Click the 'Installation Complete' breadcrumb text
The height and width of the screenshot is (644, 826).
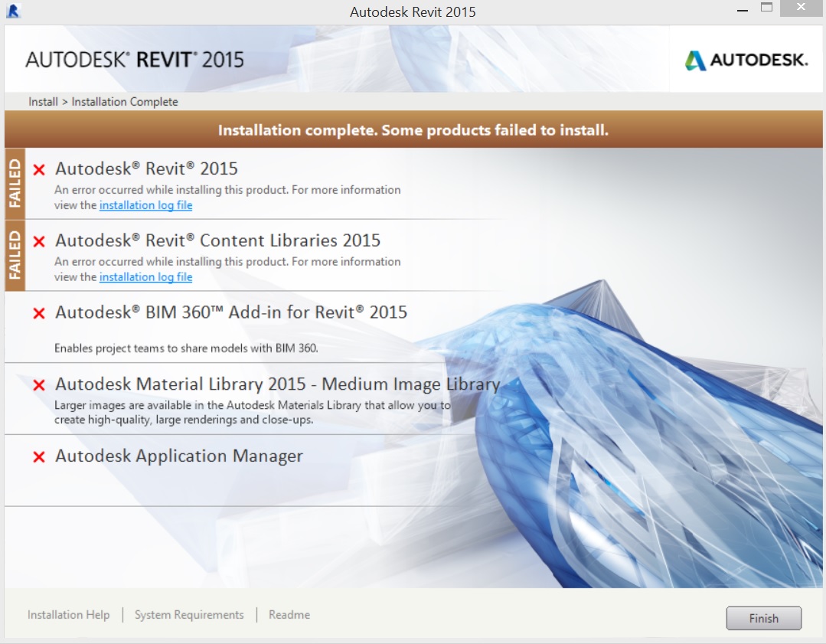tap(125, 102)
